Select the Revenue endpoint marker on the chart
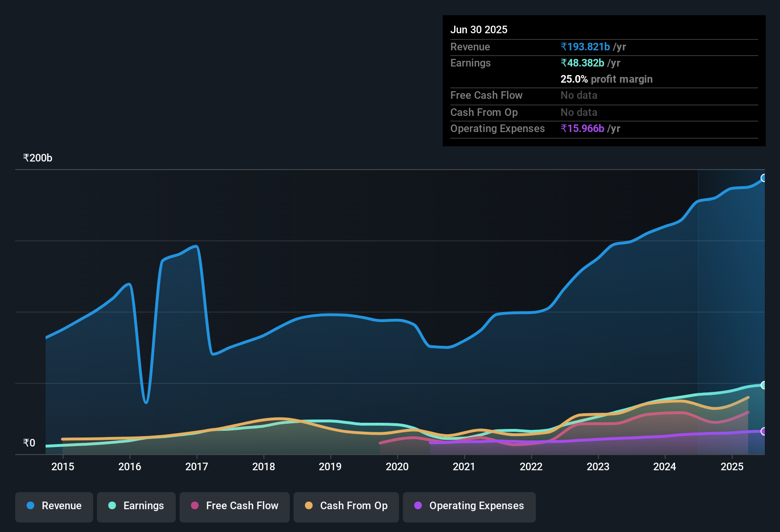This screenshot has height=532, width=780. tap(764, 178)
